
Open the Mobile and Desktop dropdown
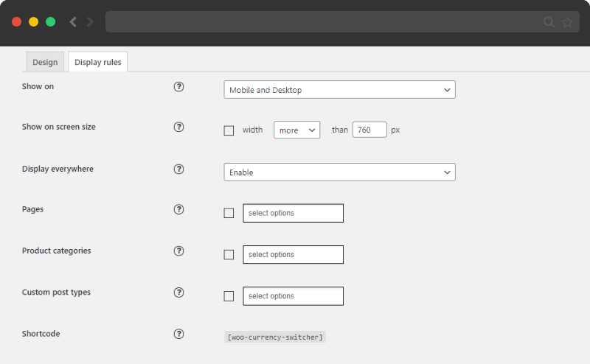[x=339, y=90]
